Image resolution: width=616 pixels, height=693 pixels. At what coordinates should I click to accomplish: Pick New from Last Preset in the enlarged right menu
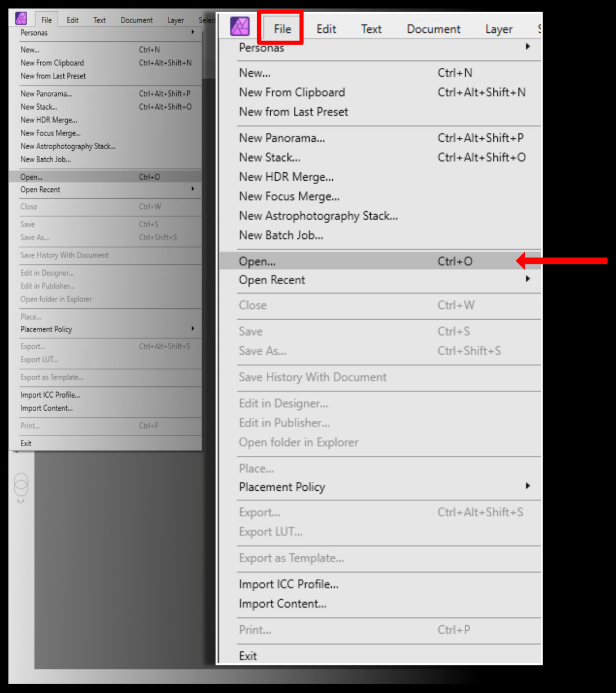click(379, 112)
